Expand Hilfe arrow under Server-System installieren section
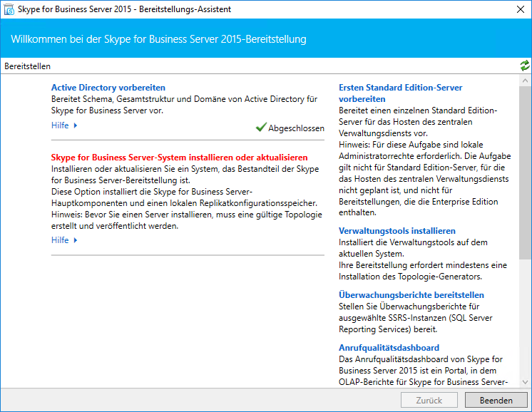The width and height of the screenshot is (532, 412). [76, 240]
